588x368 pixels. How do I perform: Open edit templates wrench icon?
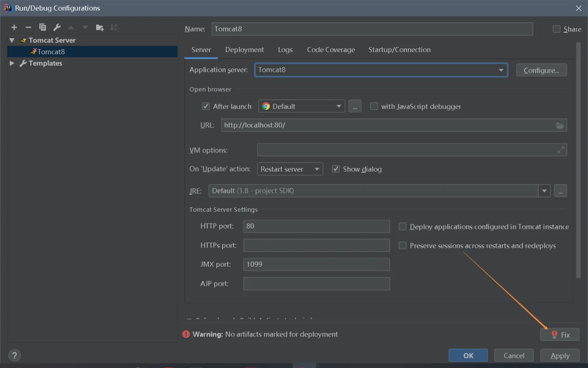tap(57, 27)
